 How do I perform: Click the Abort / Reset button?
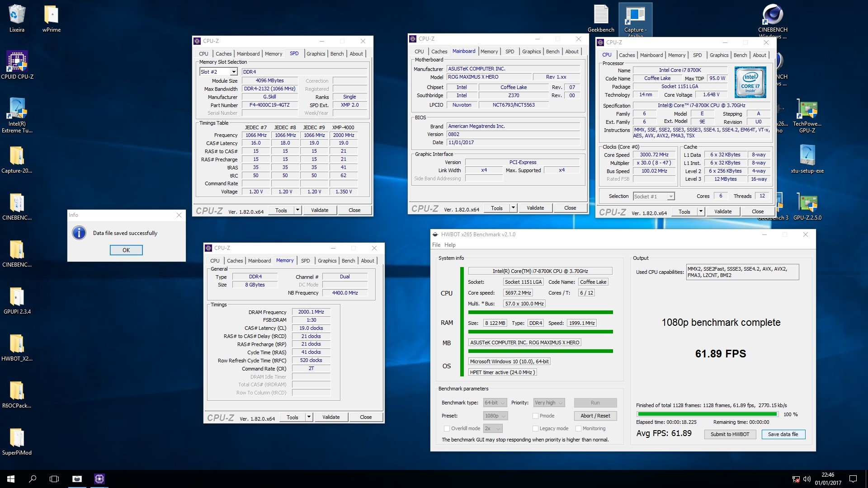595,416
